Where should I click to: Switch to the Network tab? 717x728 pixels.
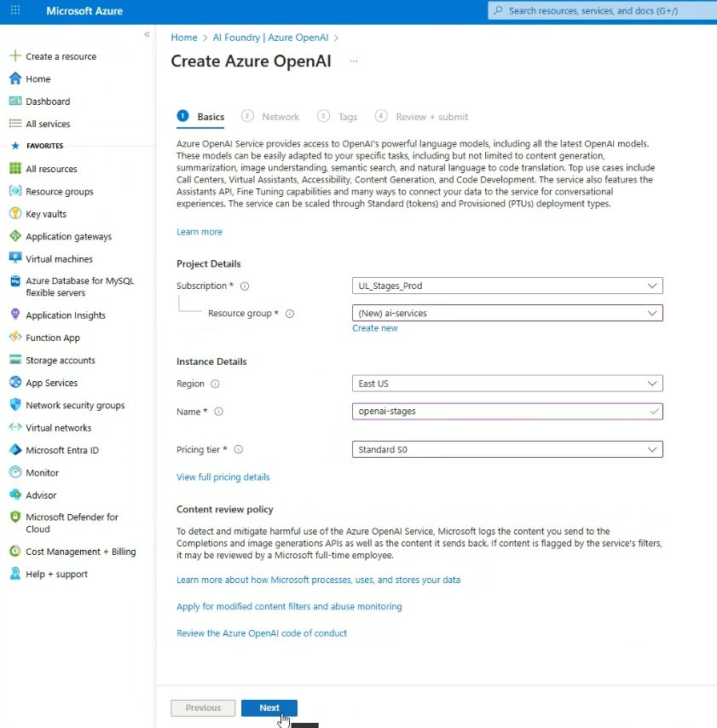click(280, 117)
